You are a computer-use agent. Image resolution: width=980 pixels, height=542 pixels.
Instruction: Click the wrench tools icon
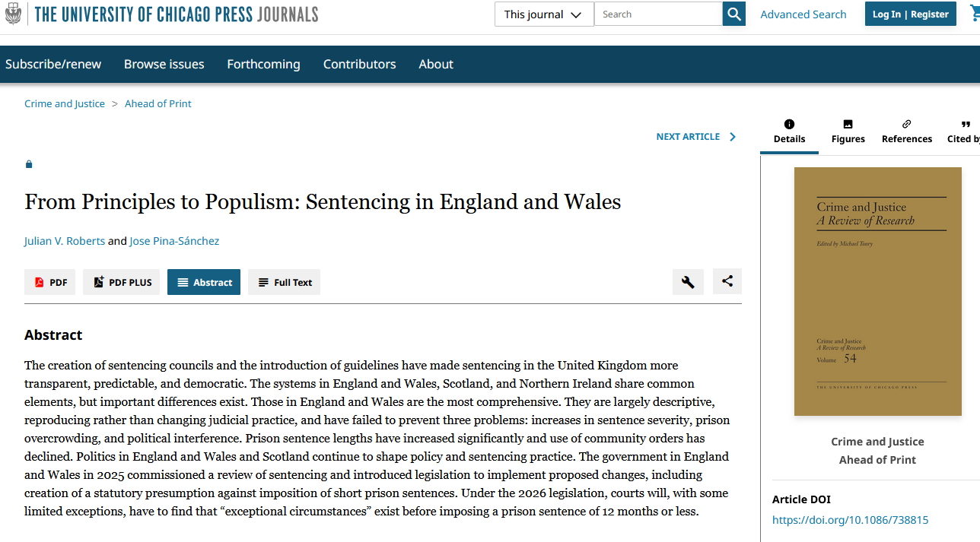click(x=688, y=282)
